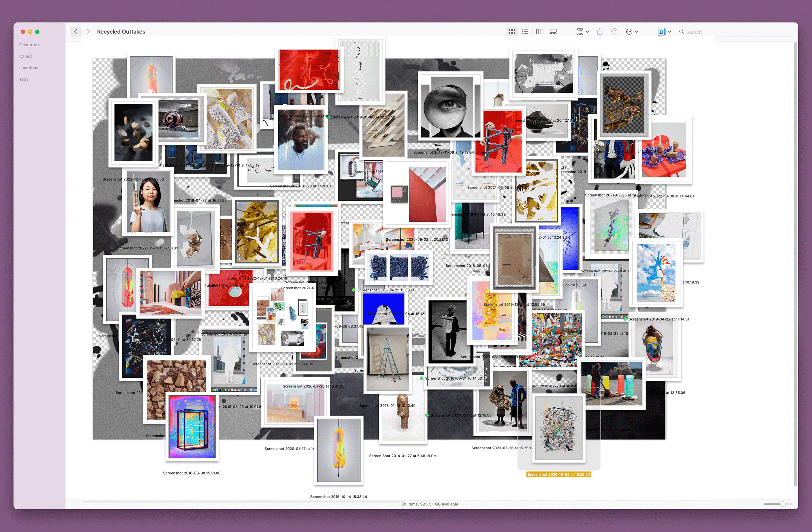Click the 38 items status bar text

coord(430,504)
